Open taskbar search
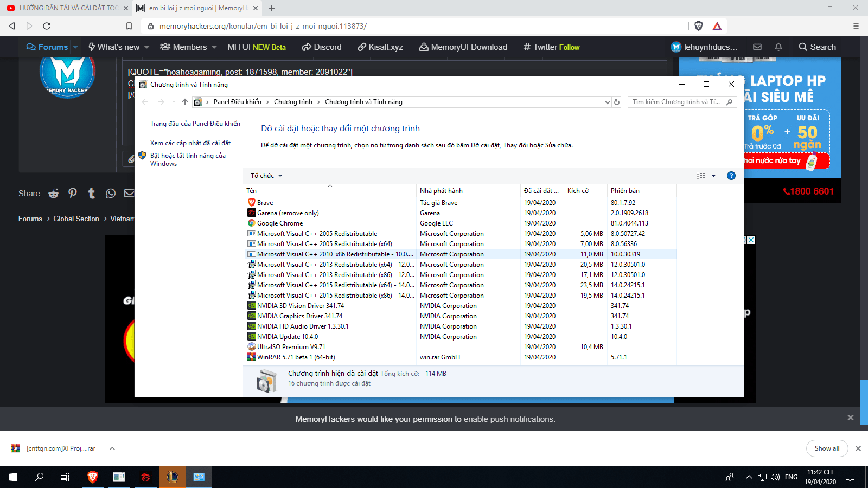The width and height of the screenshot is (868, 488). 39,477
